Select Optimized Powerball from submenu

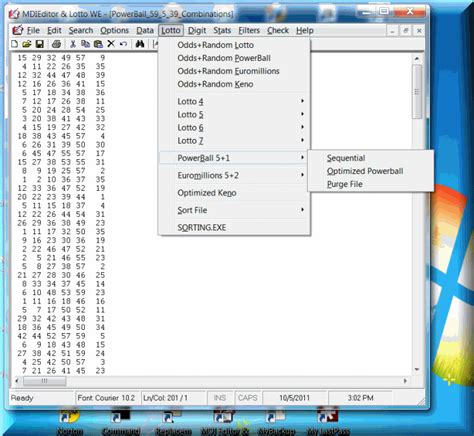tap(365, 171)
